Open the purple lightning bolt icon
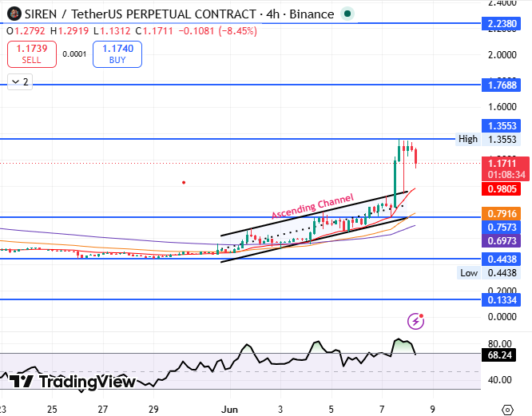 click(415, 321)
